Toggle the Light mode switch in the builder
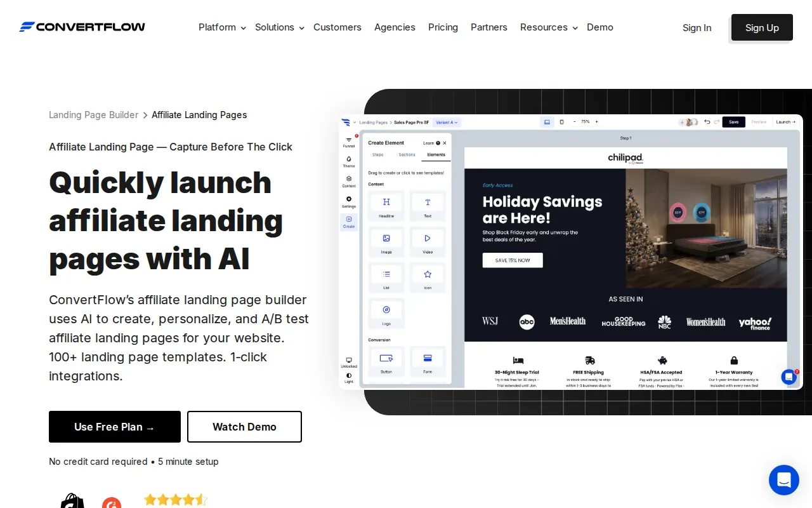The height and width of the screenshot is (508, 812). coord(349,378)
